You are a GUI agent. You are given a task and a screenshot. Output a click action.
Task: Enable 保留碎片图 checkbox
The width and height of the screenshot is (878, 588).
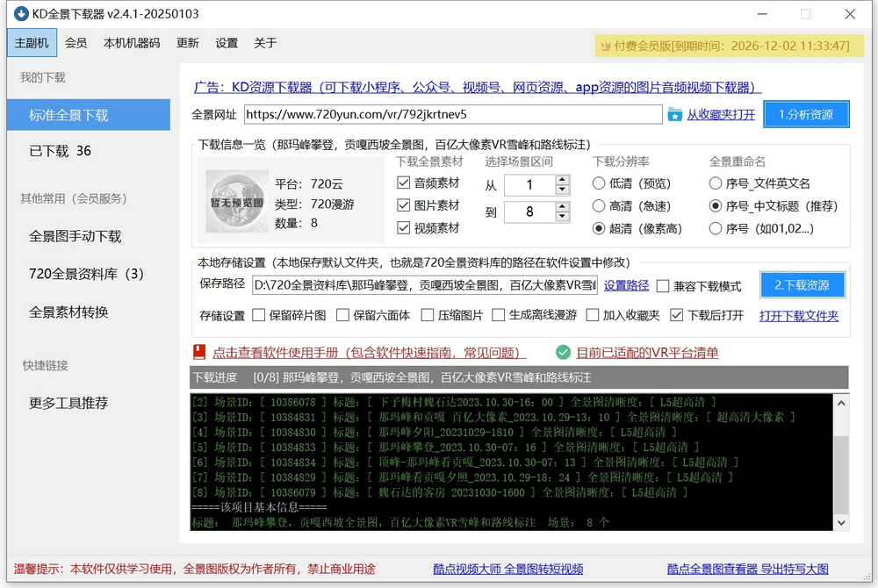click(258, 315)
